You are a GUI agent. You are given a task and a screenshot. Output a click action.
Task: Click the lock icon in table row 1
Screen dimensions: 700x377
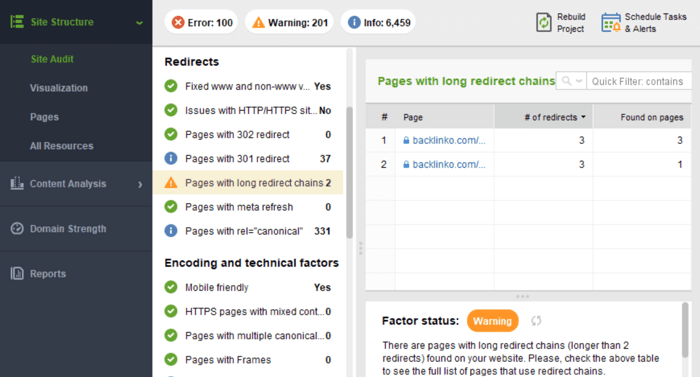point(406,140)
